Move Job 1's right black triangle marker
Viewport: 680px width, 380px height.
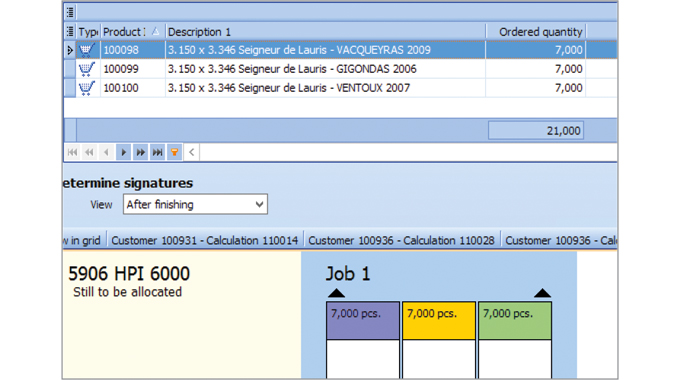point(542,293)
